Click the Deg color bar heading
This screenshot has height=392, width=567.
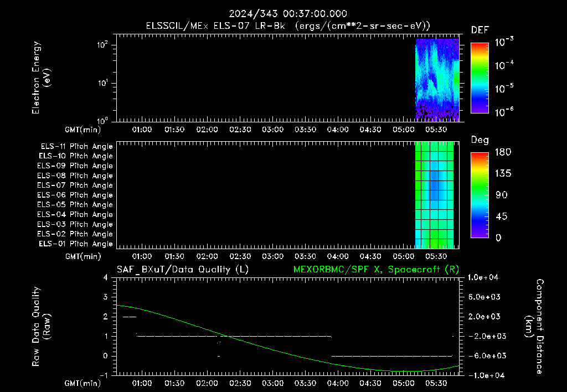coord(480,140)
